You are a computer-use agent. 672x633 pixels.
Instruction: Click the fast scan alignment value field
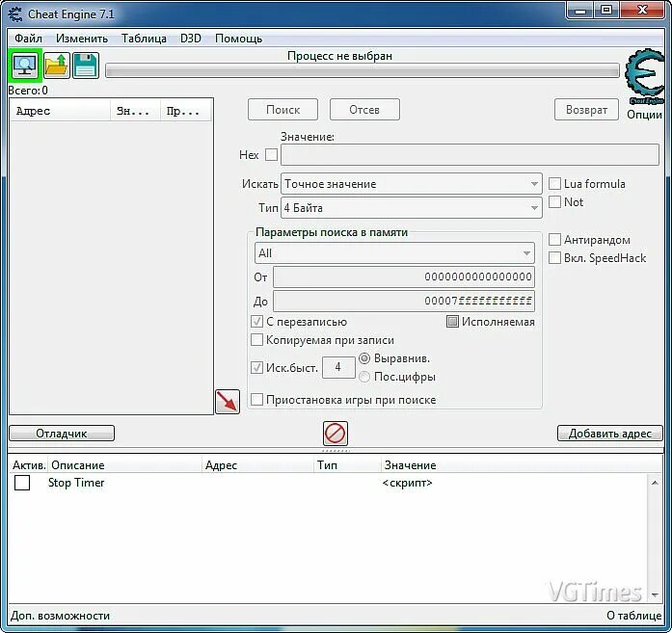click(338, 367)
